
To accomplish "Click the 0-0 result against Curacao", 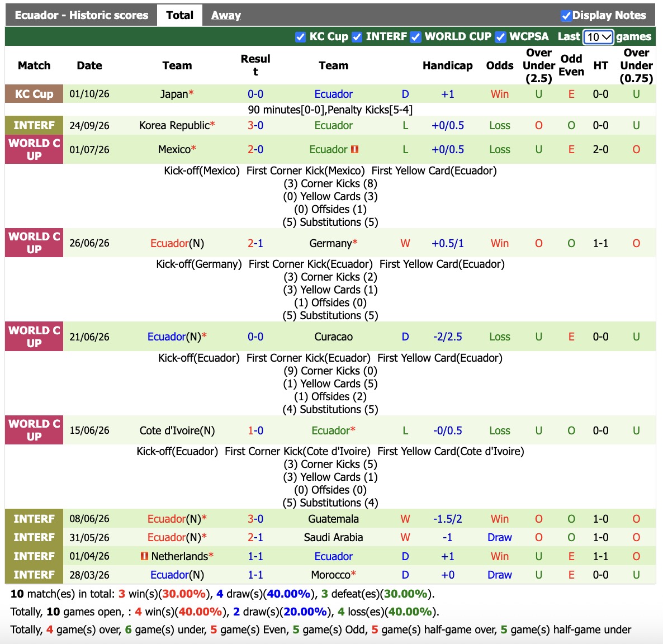I will [255, 337].
